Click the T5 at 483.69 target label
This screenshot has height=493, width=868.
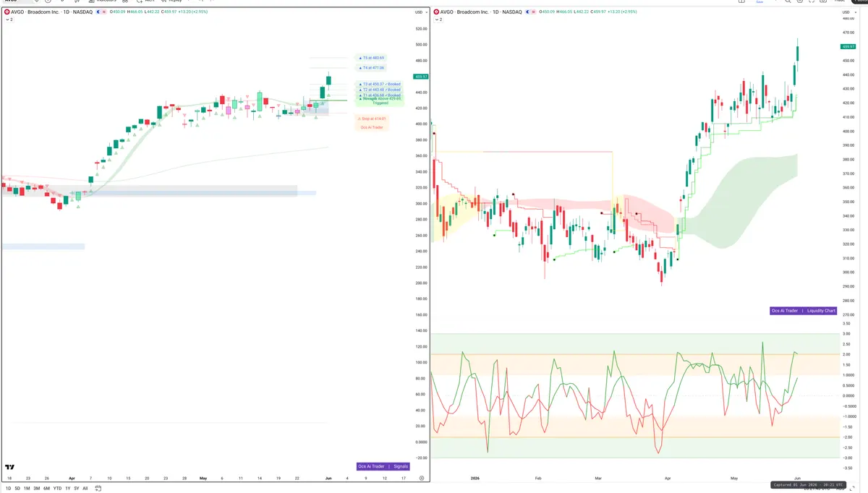(x=372, y=58)
